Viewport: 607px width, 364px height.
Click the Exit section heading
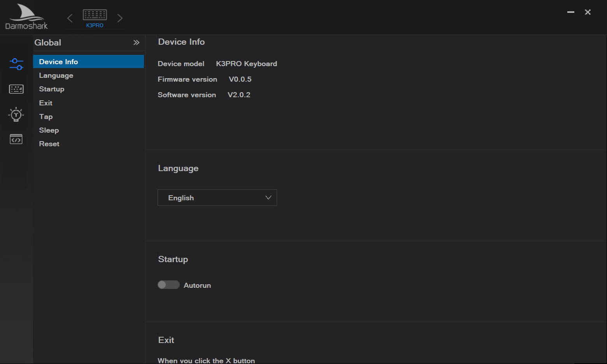[x=166, y=340]
